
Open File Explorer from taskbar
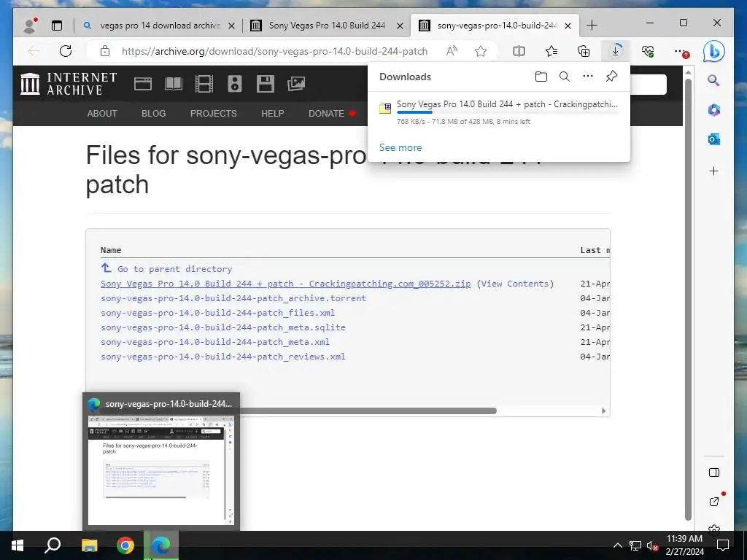click(89, 545)
